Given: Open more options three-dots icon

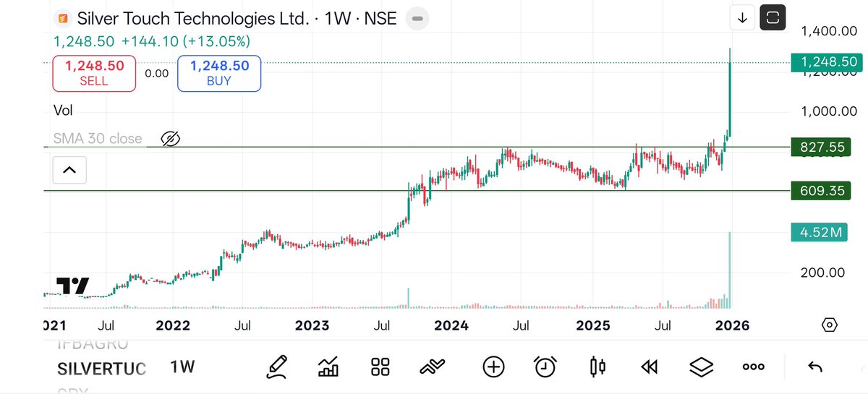Looking at the screenshot, I should (754, 367).
